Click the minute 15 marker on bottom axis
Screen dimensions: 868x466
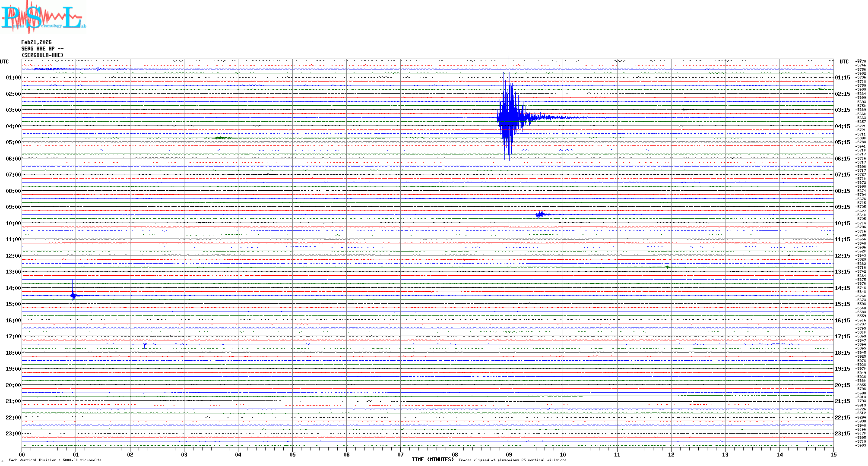833,454
